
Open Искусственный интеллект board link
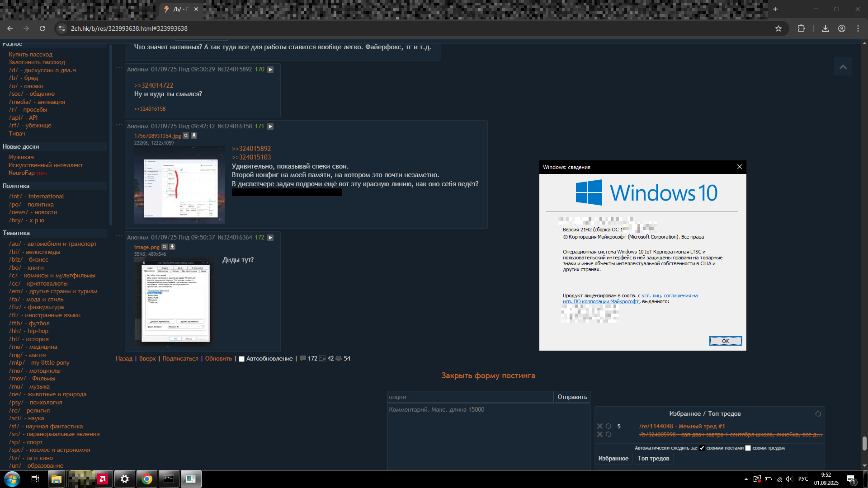(45, 165)
